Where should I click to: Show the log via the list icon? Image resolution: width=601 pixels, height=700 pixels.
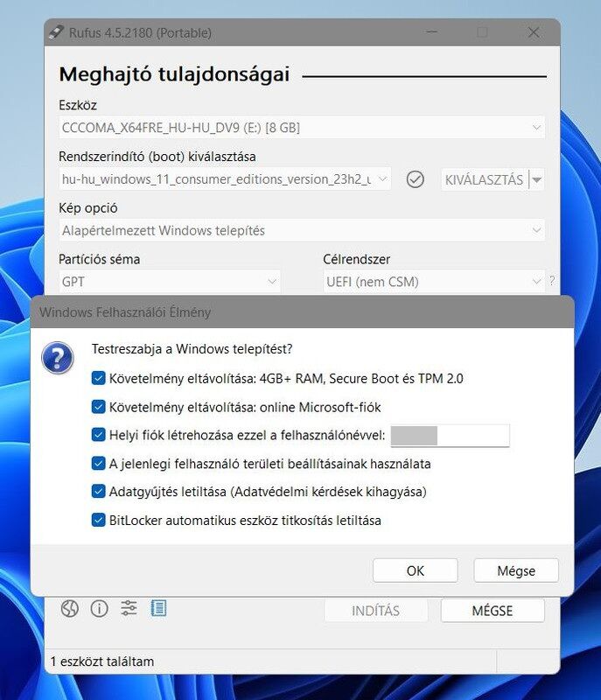(158, 608)
